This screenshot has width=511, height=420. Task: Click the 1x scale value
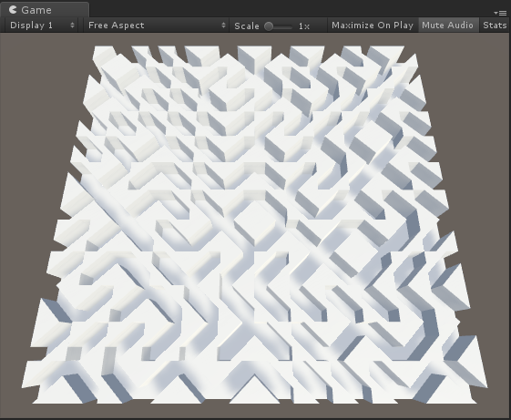[304, 26]
